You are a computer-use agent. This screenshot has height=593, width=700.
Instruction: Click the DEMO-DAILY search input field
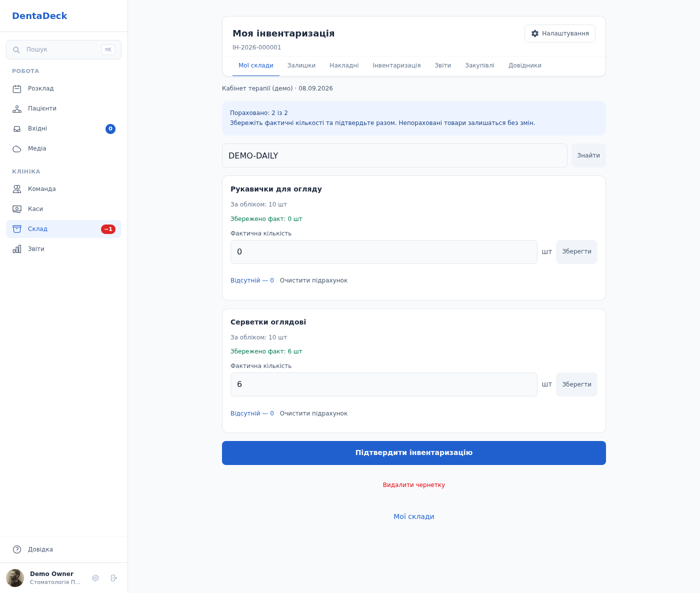[x=394, y=155]
